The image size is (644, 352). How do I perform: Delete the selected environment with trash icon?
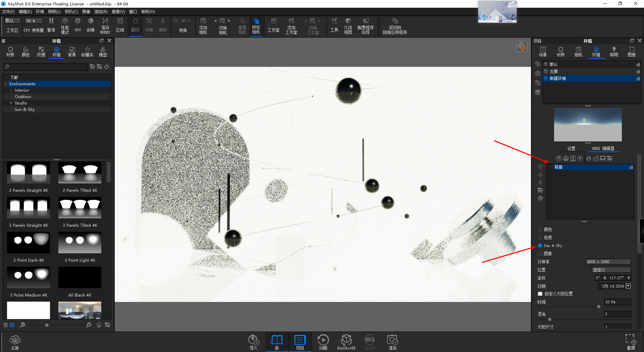[538, 92]
